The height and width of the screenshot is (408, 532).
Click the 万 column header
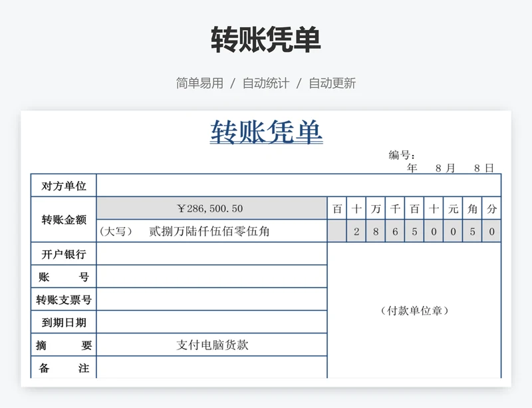tap(376, 208)
